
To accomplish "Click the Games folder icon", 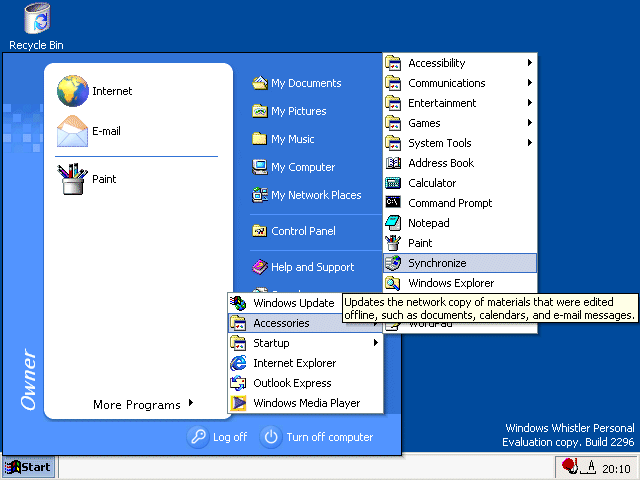I will (x=393, y=123).
